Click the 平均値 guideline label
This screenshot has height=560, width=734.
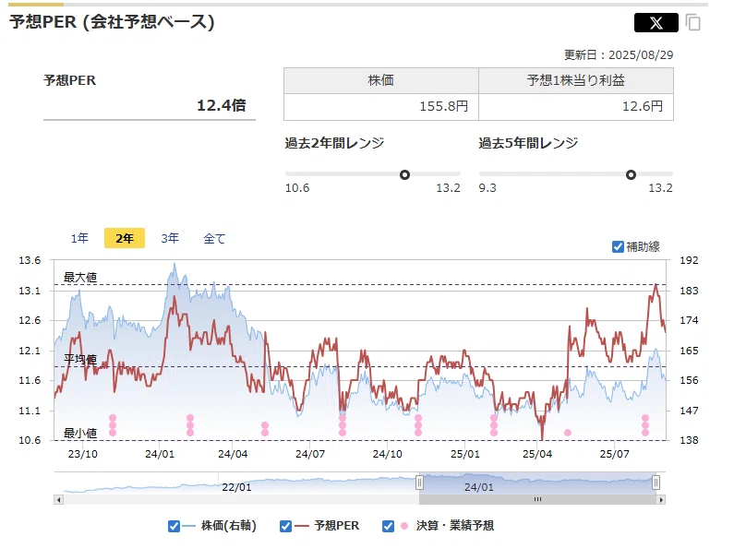click(80, 359)
